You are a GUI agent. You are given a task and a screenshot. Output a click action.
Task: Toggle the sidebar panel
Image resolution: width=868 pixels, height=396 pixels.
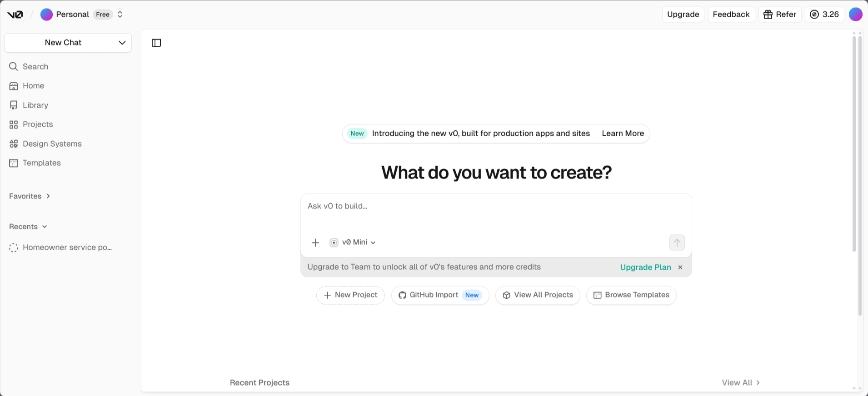(156, 43)
